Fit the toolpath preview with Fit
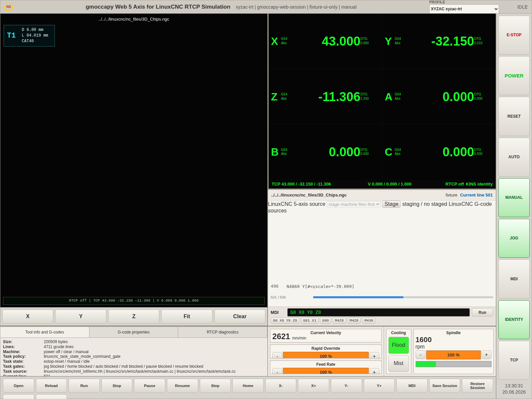Viewport: 532px width, 399px height. pyautogui.click(x=187, y=317)
